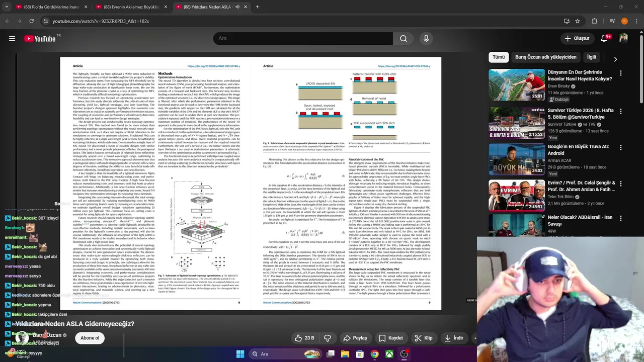Subscribe using the Abone ol button
Viewport: 644px width, 362px height.
90,338
